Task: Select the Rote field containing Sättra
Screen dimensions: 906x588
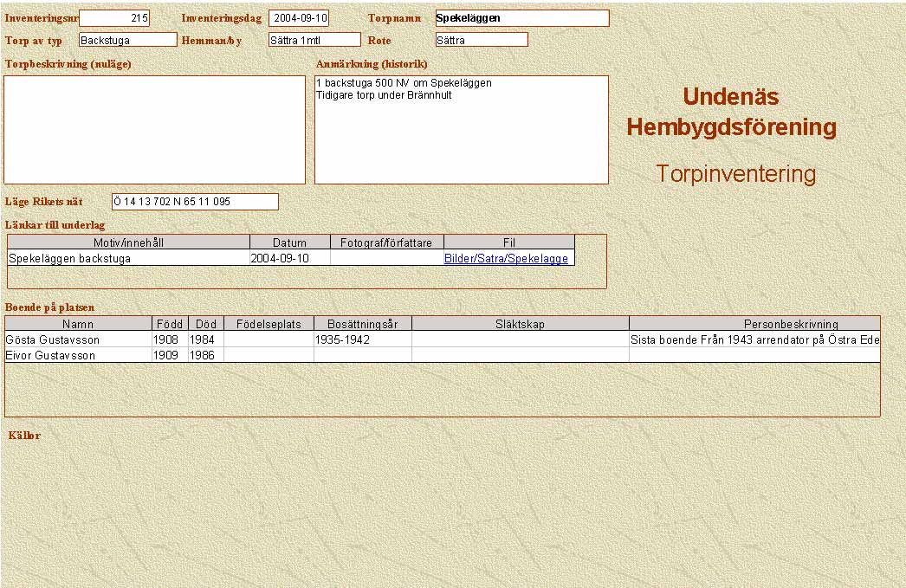Action: [482, 40]
